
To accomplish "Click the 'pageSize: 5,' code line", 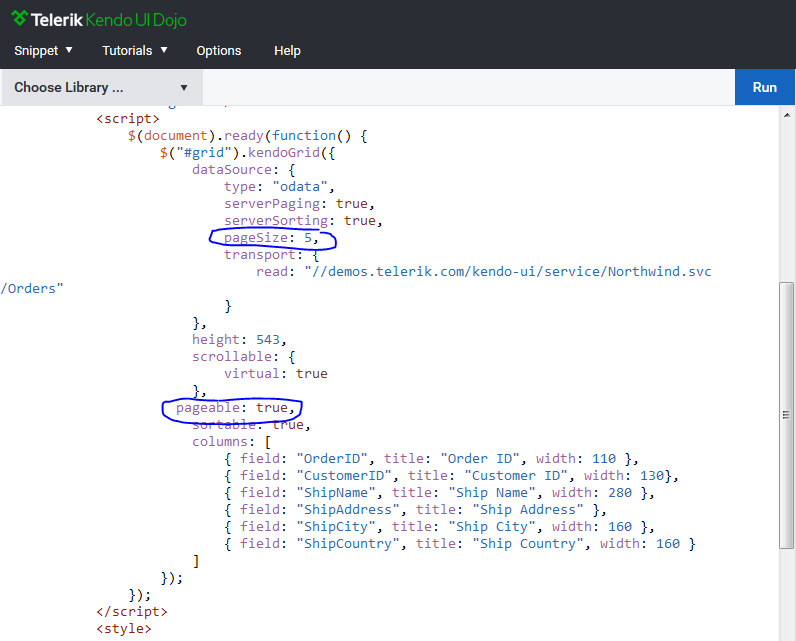I will [x=272, y=238].
